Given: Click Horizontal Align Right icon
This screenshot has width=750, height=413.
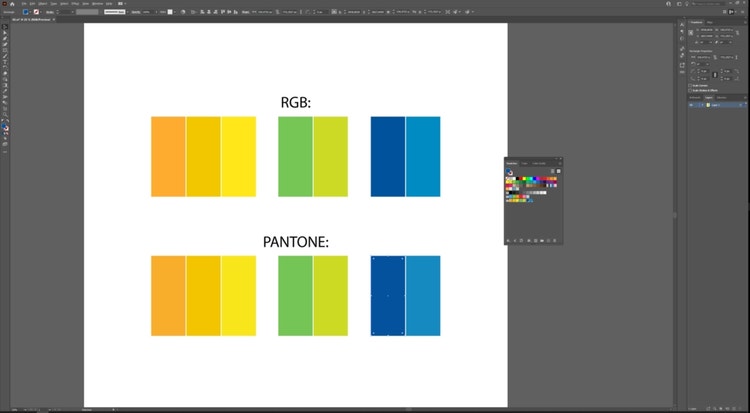Looking at the screenshot, I should 215,12.
